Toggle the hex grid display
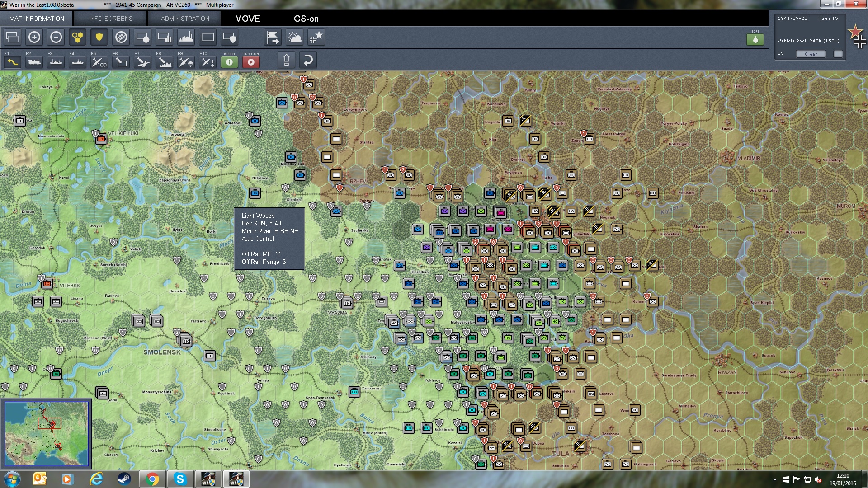The height and width of the screenshot is (488, 868). click(x=77, y=37)
